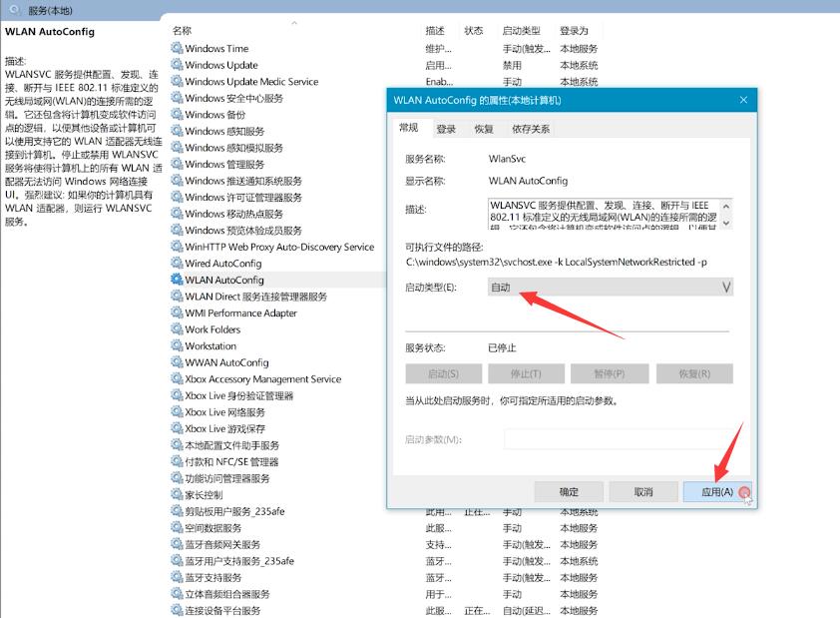Switch to the 常规 tab
Viewport: 840px width, 618px height.
(x=408, y=128)
